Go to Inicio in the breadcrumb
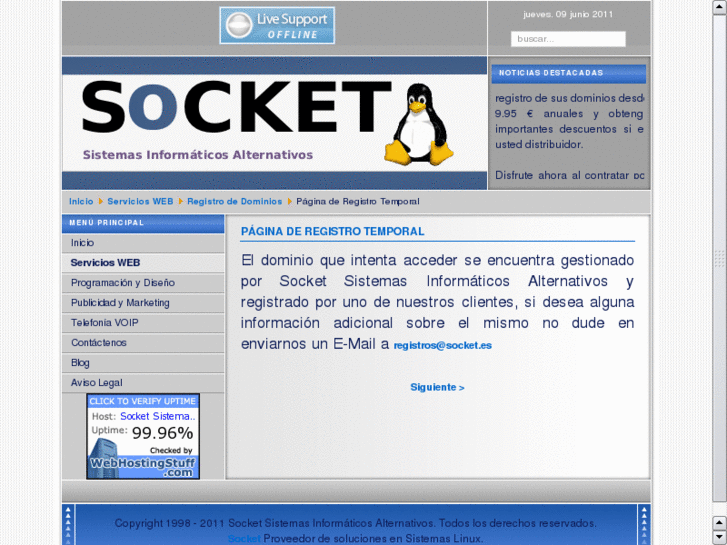727x545 pixels. click(81, 201)
